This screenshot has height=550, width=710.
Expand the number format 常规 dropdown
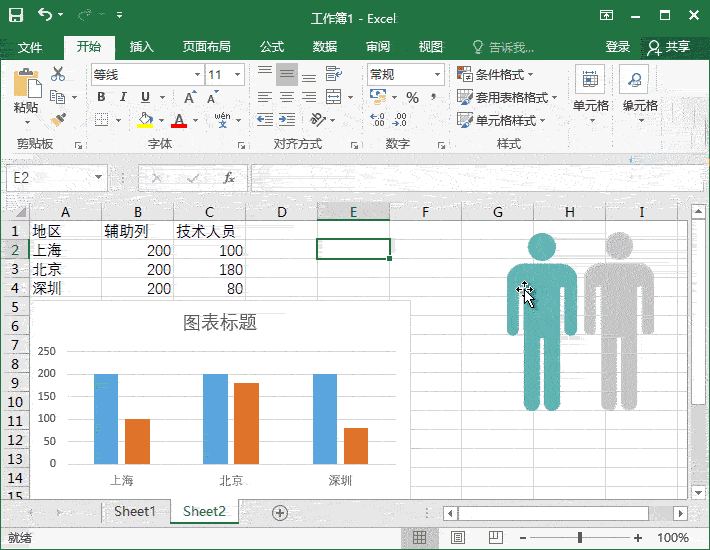coord(437,75)
